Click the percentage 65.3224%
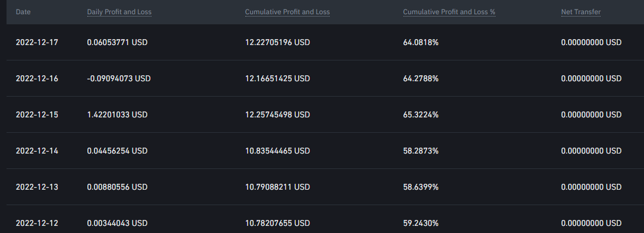This screenshot has width=644, height=233. (421, 114)
